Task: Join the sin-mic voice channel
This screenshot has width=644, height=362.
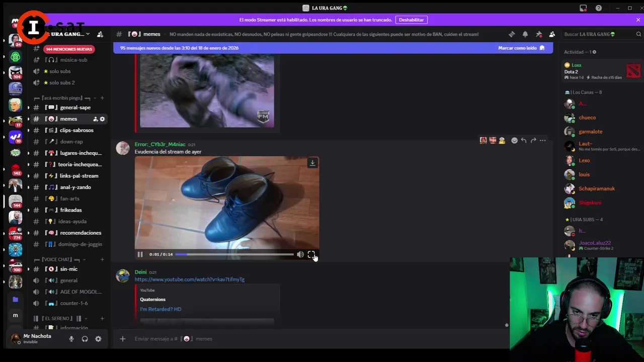Action: 68,269
